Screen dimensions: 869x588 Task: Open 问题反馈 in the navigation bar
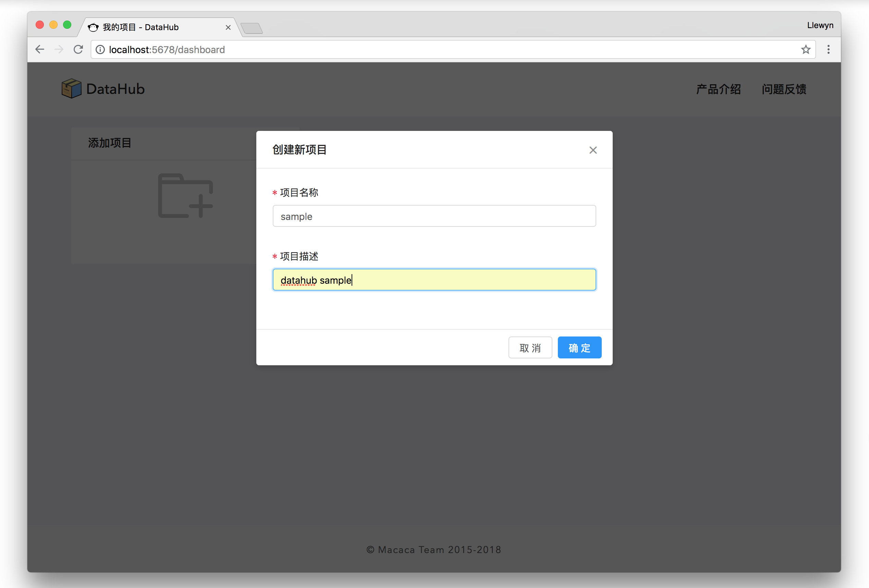(784, 89)
